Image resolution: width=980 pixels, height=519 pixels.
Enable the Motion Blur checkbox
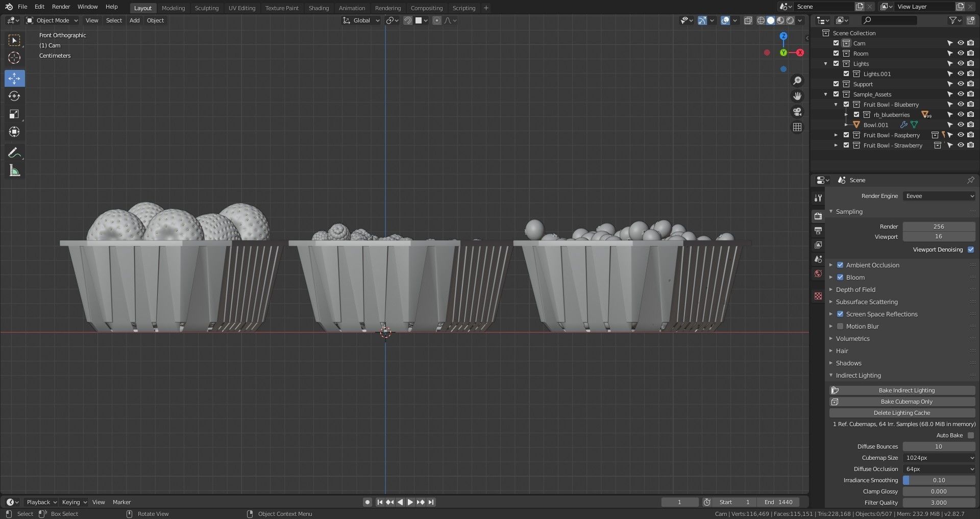(x=840, y=326)
